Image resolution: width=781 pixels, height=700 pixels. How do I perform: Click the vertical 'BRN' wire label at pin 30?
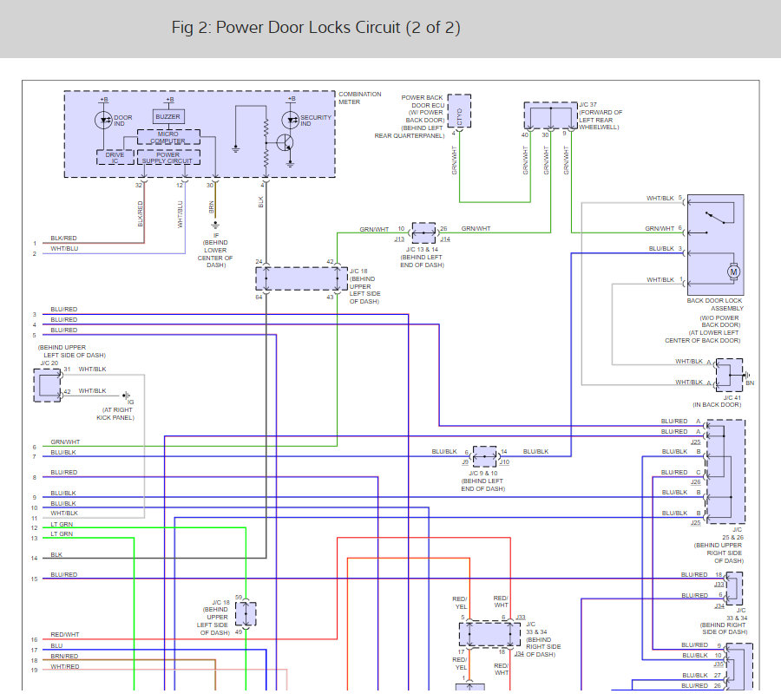coord(211,207)
